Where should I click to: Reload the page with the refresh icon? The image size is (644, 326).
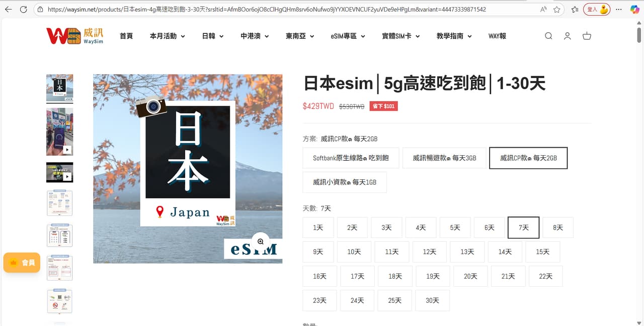pyautogui.click(x=23, y=9)
